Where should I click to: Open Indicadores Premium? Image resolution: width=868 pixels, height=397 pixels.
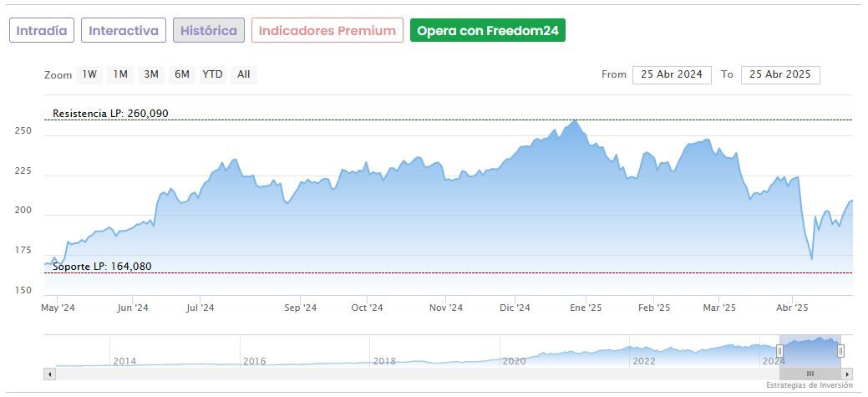[x=327, y=30]
